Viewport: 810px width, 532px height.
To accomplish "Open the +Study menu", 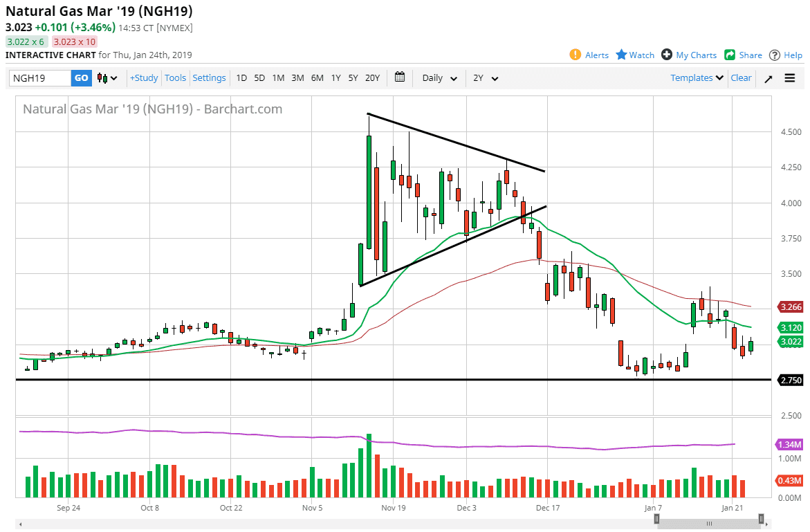I will tap(144, 77).
